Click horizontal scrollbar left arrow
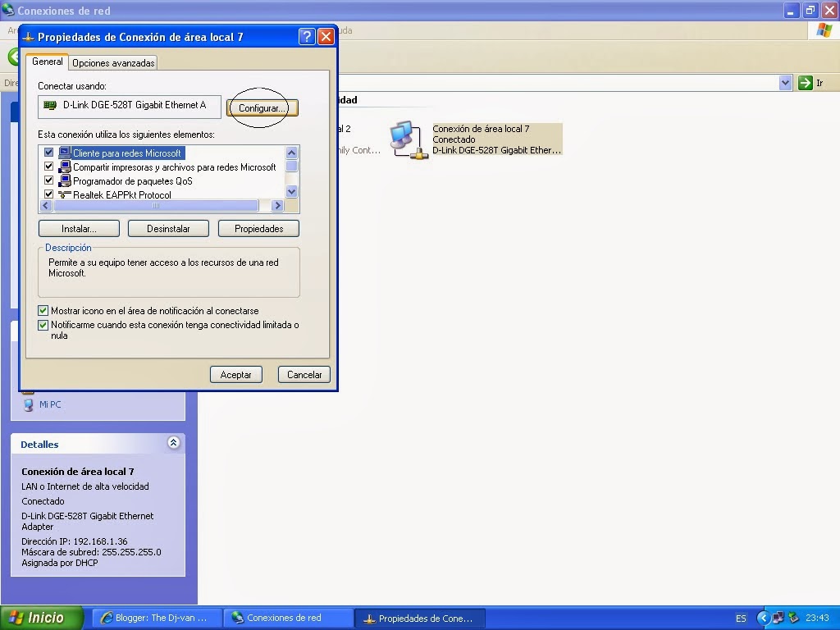The image size is (840, 630). click(46, 205)
